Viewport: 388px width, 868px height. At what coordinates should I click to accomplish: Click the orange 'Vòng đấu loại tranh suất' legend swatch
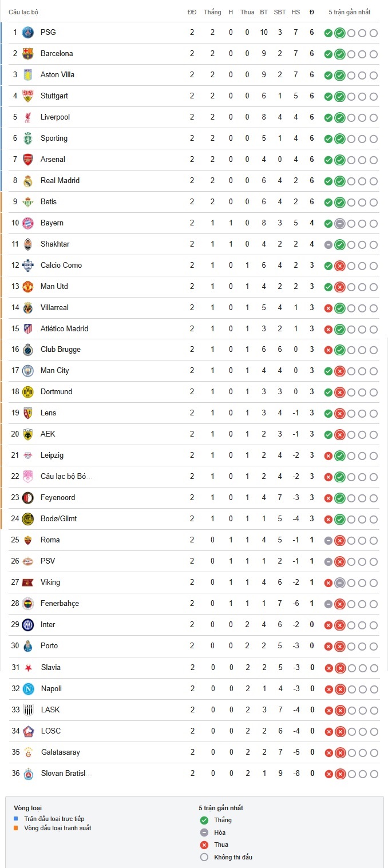click(x=17, y=828)
